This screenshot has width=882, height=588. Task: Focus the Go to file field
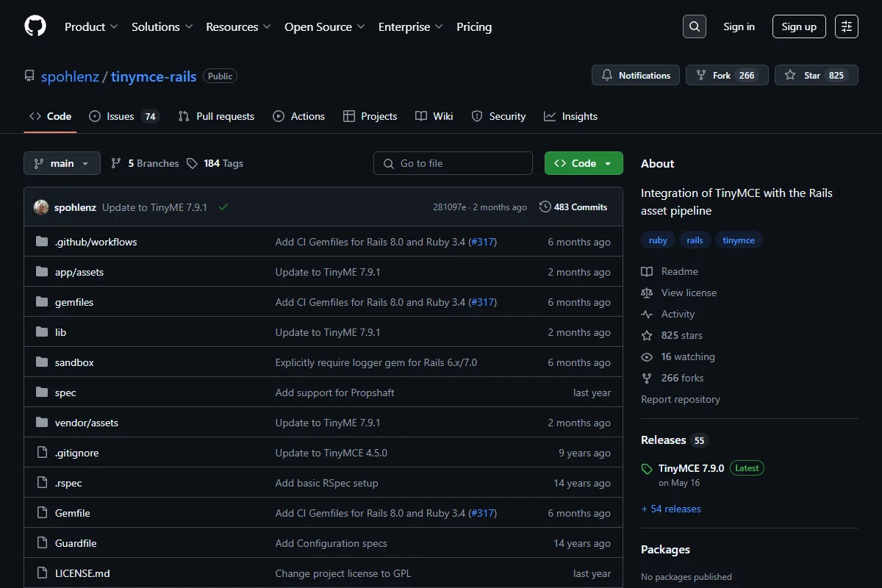pos(453,163)
